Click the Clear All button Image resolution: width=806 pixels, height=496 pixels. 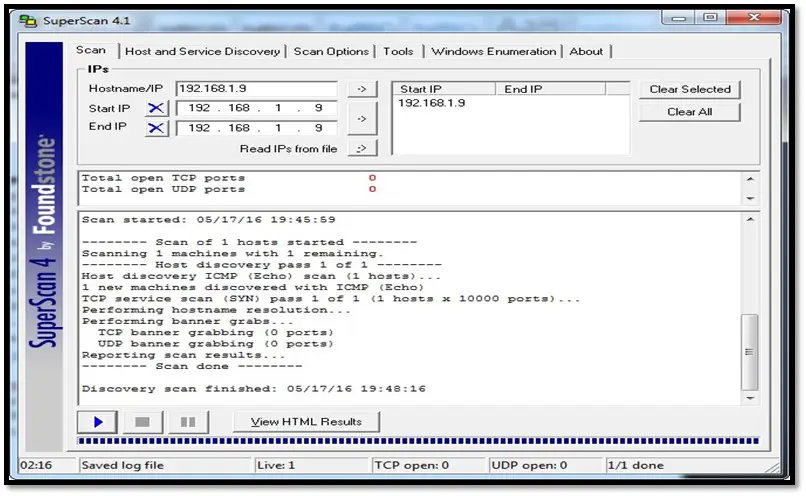click(x=690, y=112)
